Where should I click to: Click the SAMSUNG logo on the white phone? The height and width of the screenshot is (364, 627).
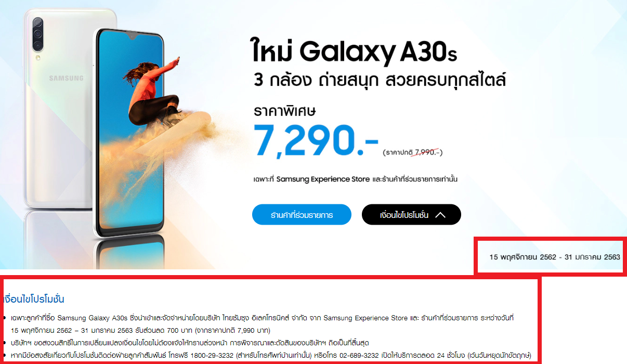coord(66,79)
